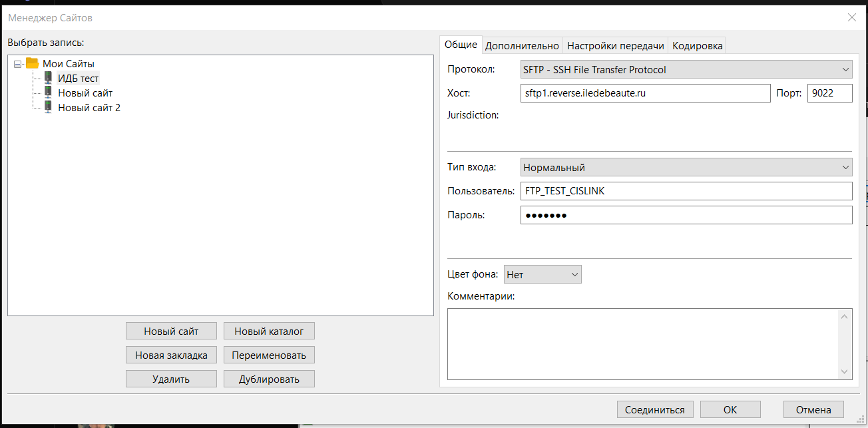This screenshot has height=428, width=868.
Task: Click the Переименовать button
Action: (x=269, y=355)
